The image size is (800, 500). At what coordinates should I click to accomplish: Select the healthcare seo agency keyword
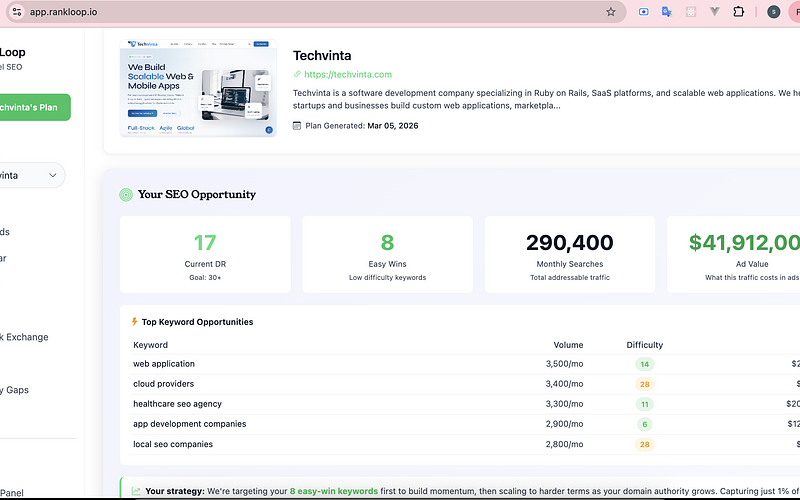pyautogui.click(x=178, y=404)
